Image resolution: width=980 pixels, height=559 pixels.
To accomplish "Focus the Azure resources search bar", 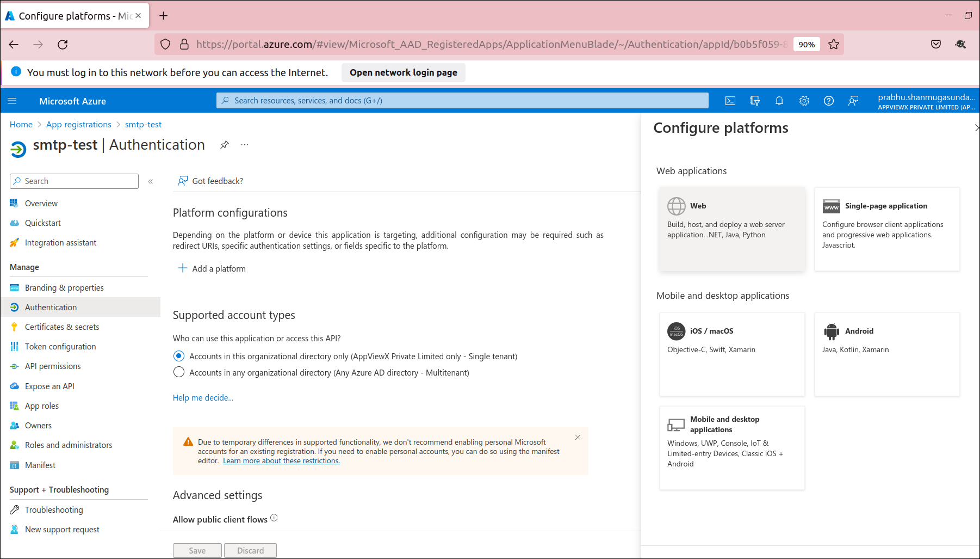I will (x=462, y=101).
